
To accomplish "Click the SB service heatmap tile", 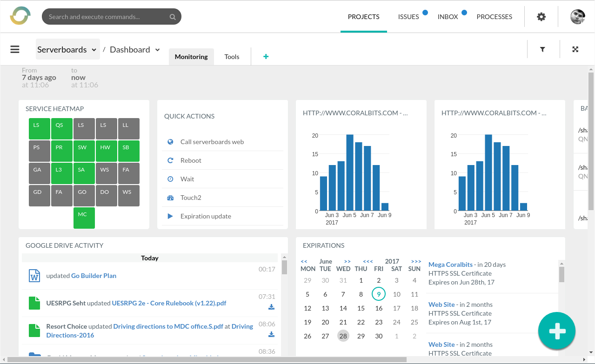I will [x=129, y=151].
